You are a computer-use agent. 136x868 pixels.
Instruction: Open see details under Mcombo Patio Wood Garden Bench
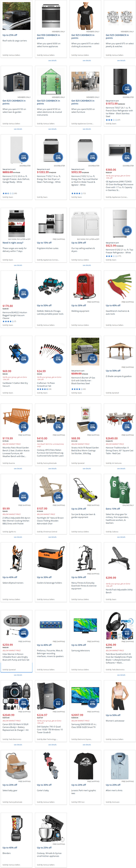pos(18,468)
